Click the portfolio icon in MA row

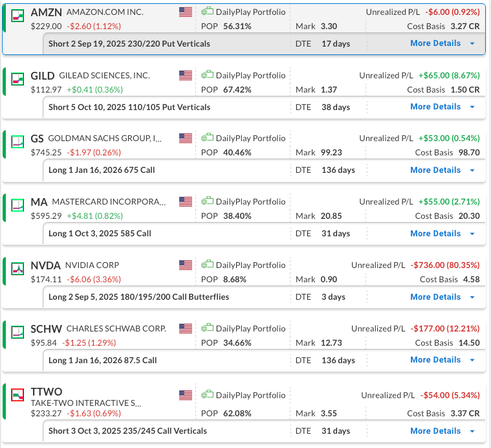207,201
